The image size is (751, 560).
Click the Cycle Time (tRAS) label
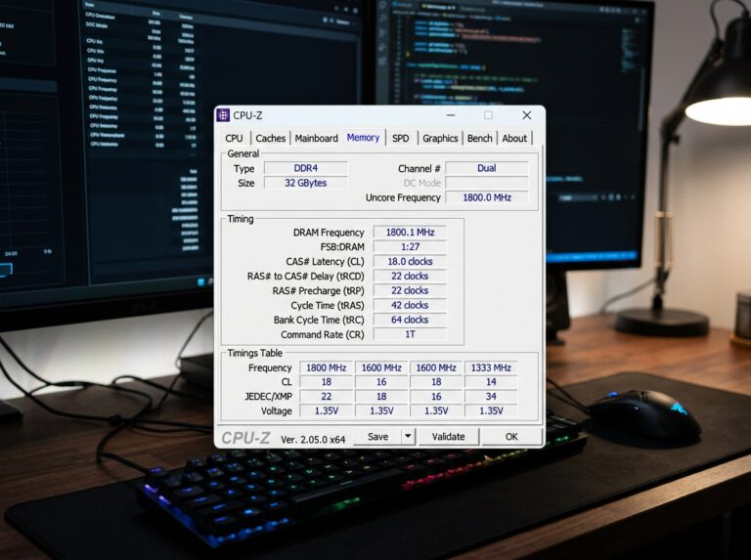[328, 305]
